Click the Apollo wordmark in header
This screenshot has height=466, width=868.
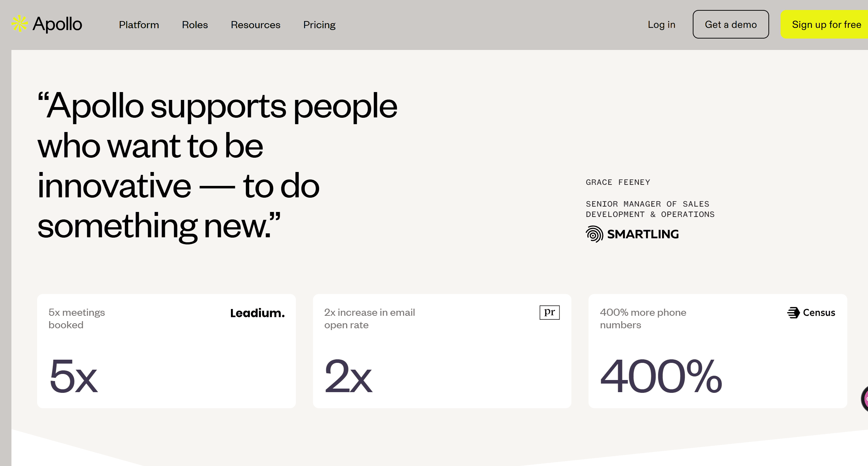coord(57,24)
